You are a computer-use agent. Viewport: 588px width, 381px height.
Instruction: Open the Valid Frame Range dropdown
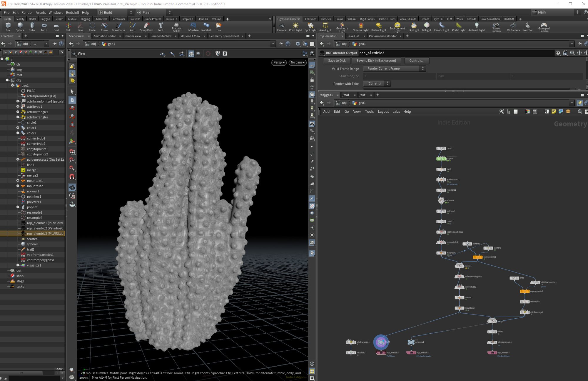pyautogui.click(x=394, y=69)
